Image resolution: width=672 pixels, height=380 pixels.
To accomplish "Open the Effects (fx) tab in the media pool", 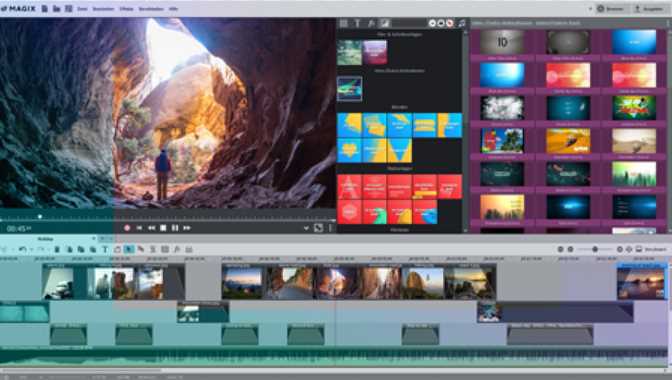I will coord(371,23).
